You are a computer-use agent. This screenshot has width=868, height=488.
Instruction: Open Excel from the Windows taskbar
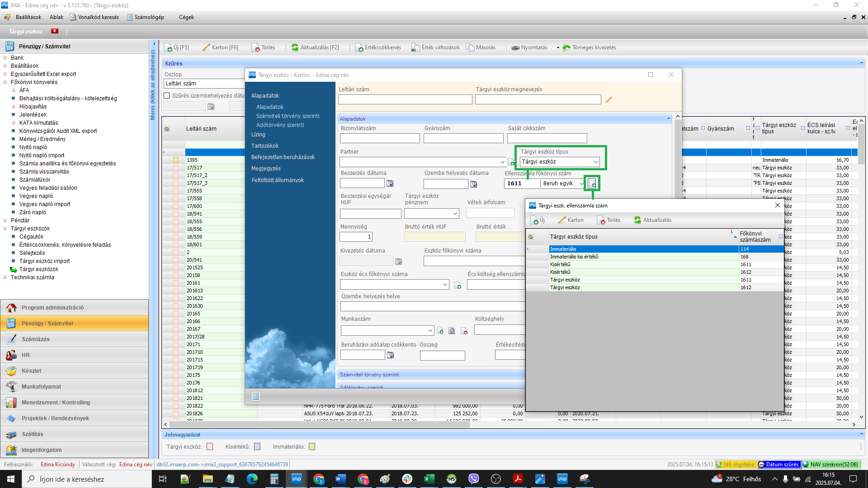tap(429, 479)
